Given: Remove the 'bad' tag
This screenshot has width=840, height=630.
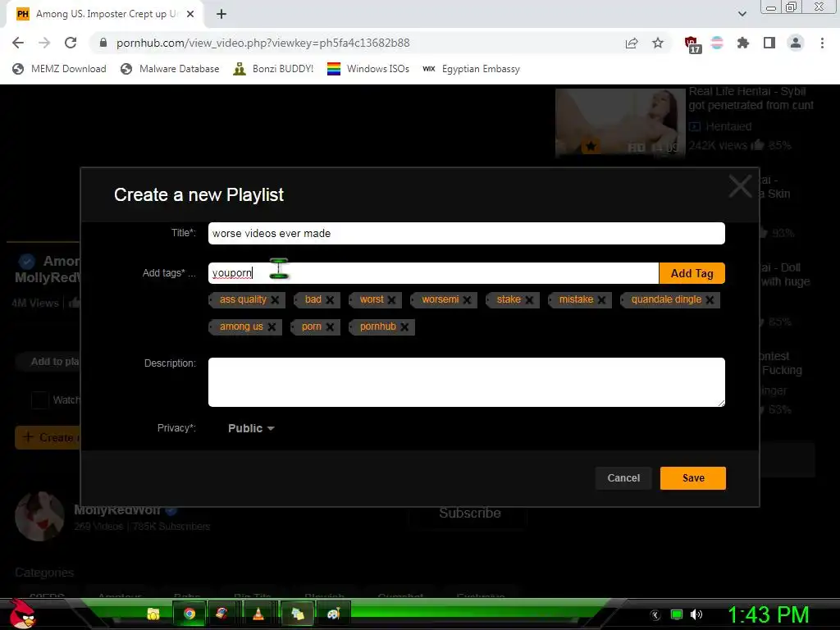Looking at the screenshot, I should [330, 300].
